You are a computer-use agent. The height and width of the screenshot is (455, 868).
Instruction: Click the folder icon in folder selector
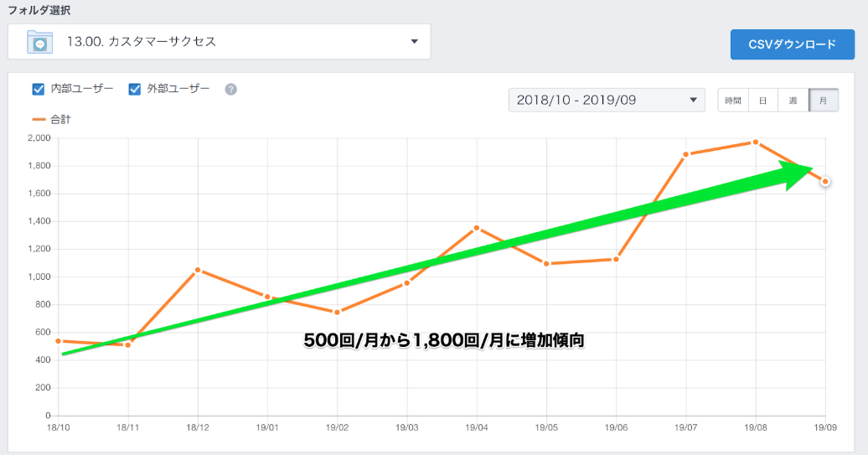pos(39,42)
